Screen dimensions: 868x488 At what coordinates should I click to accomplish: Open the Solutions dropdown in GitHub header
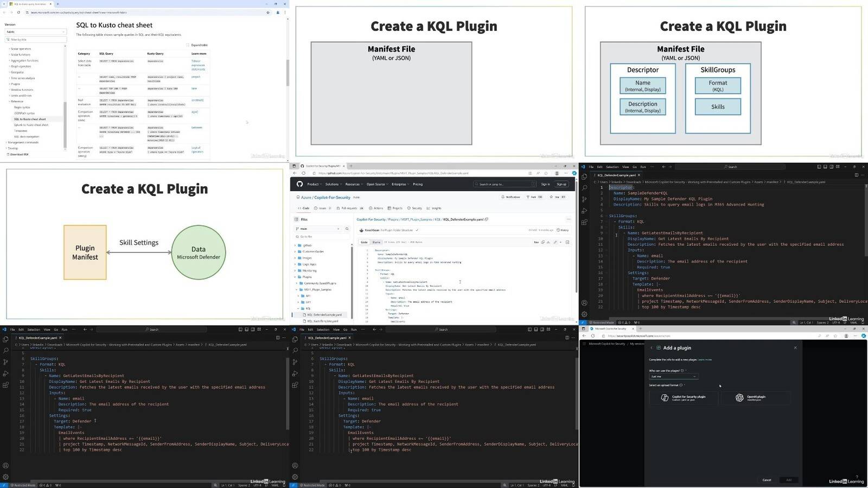coord(333,184)
